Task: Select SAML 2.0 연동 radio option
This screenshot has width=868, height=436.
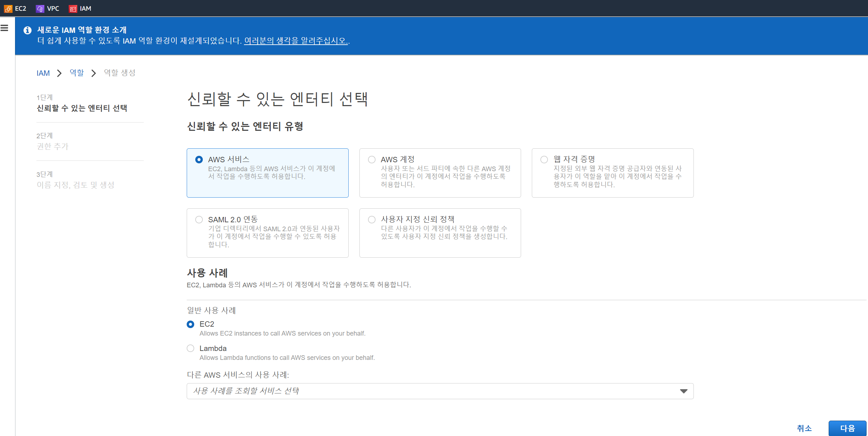Action: 199,220
